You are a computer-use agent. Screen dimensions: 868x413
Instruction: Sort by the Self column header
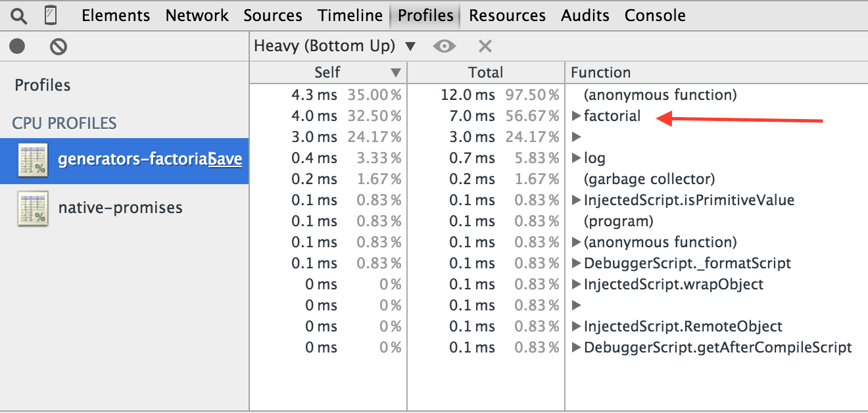point(327,72)
